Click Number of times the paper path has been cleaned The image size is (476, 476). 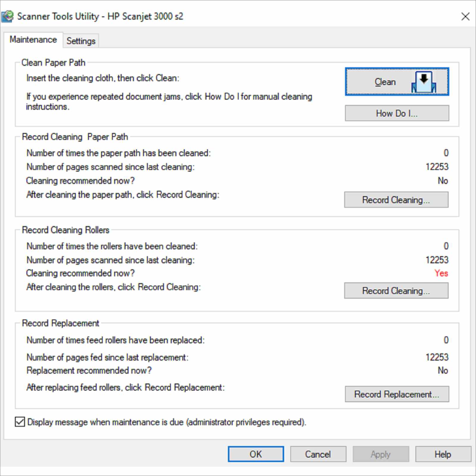(x=118, y=153)
